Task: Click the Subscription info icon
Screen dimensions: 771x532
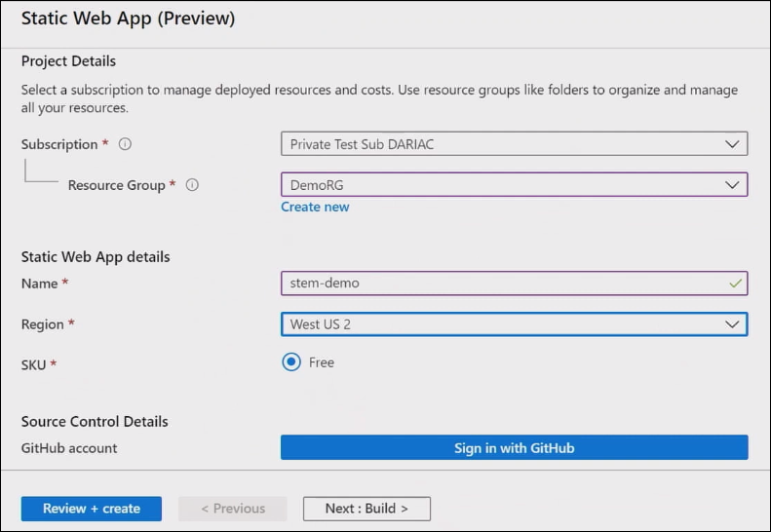Action: click(125, 144)
